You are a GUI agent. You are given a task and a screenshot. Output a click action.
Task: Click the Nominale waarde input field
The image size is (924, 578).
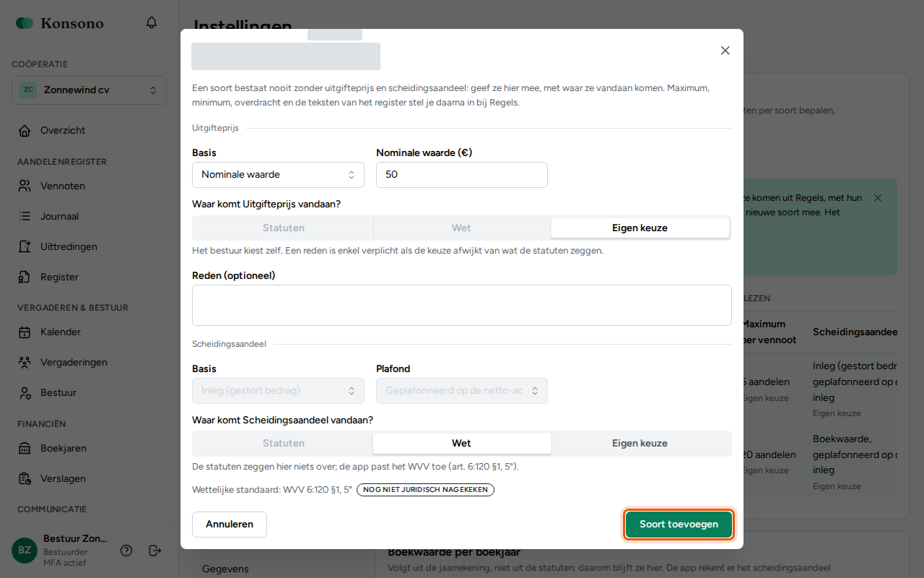coord(462,175)
